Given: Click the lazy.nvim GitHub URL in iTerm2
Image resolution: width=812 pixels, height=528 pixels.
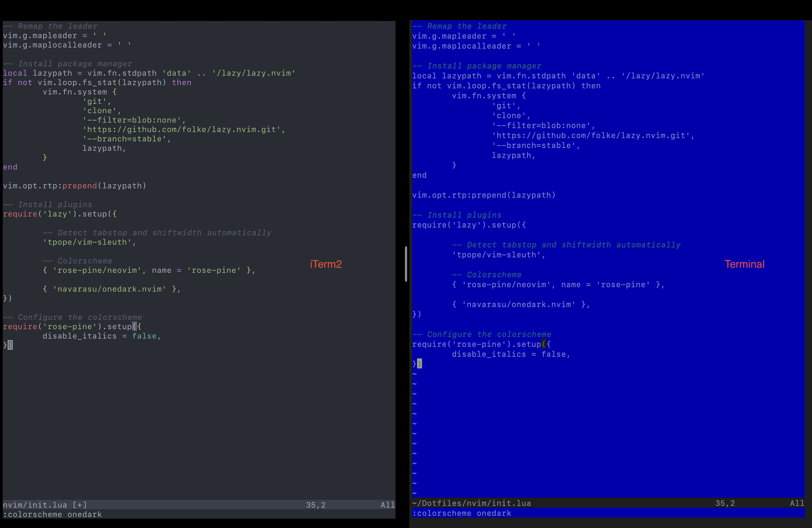Looking at the screenshot, I should click(184, 129).
